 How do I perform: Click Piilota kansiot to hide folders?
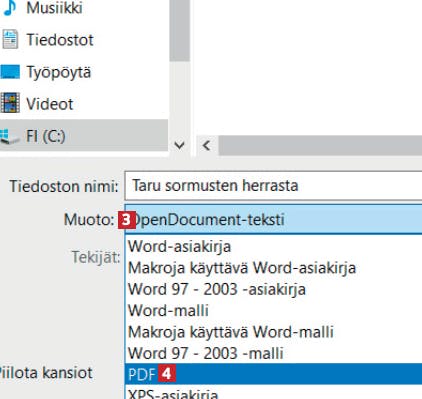[45, 373]
